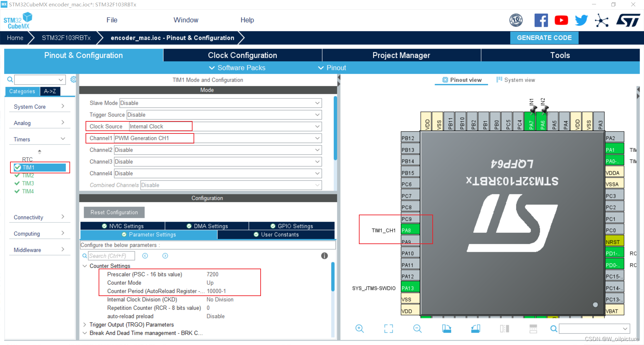Click the ST logo icon
The width and height of the screenshot is (644, 345).
pos(628,20)
